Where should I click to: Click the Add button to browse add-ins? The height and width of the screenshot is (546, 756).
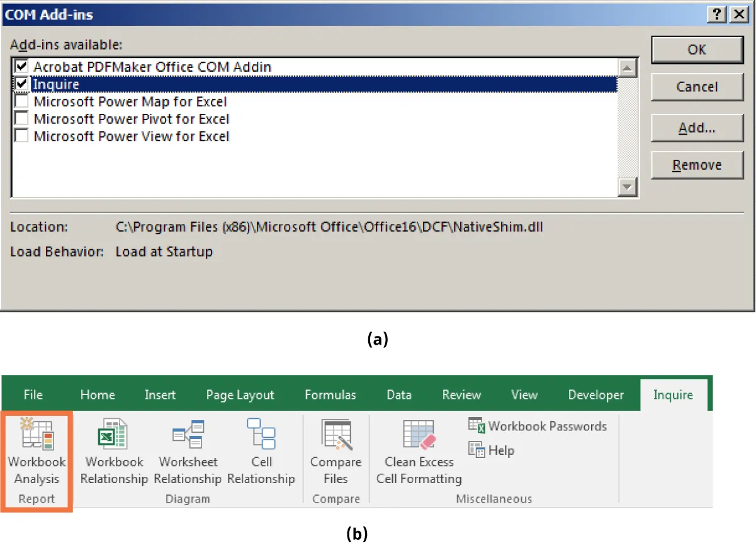pyautogui.click(x=697, y=128)
